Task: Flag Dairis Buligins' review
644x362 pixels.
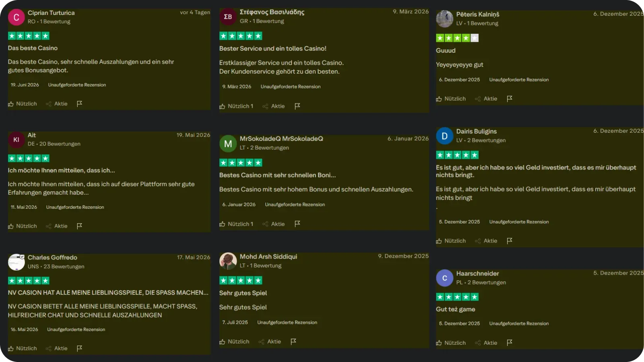Action: click(x=509, y=241)
